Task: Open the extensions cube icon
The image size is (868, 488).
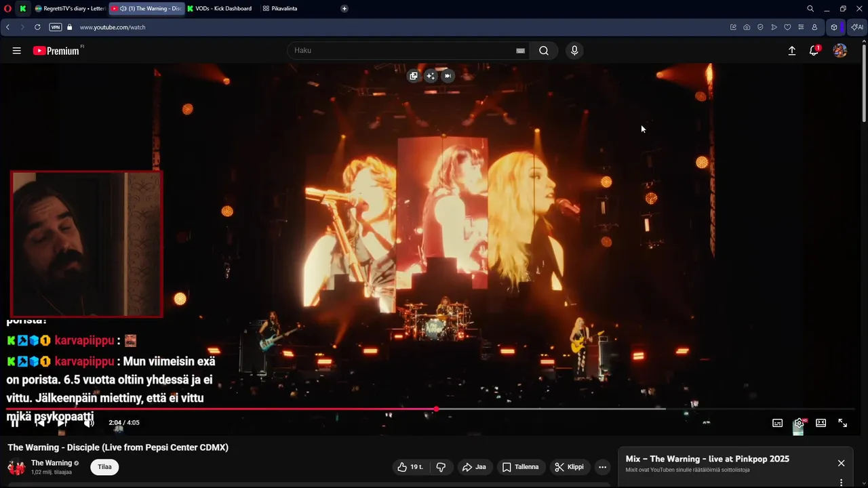Action: tap(834, 27)
